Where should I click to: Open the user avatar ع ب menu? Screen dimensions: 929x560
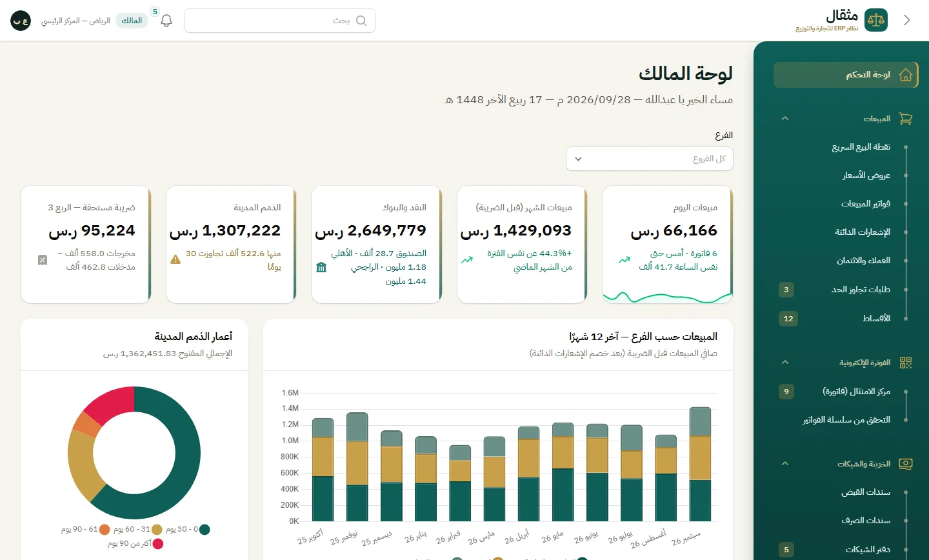pyautogui.click(x=21, y=21)
